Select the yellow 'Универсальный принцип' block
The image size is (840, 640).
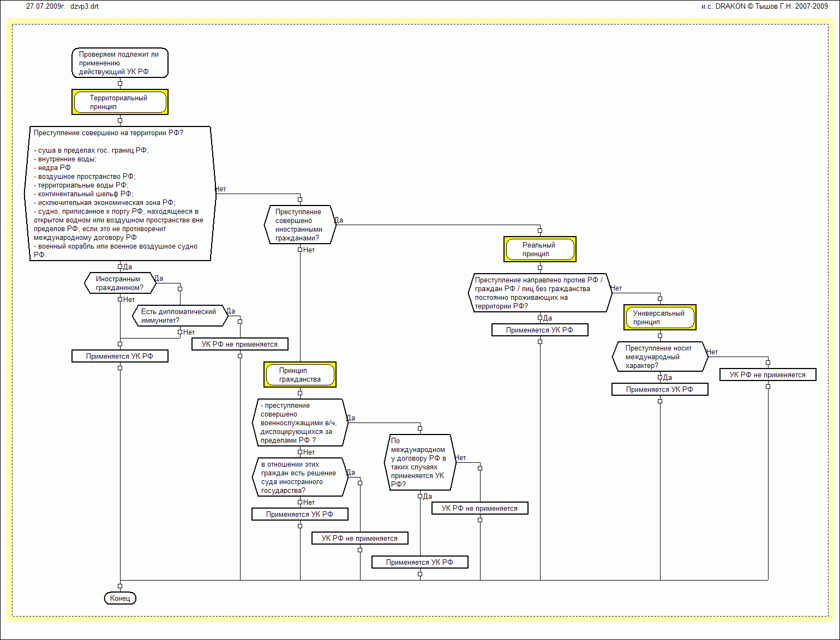click(x=659, y=318)
